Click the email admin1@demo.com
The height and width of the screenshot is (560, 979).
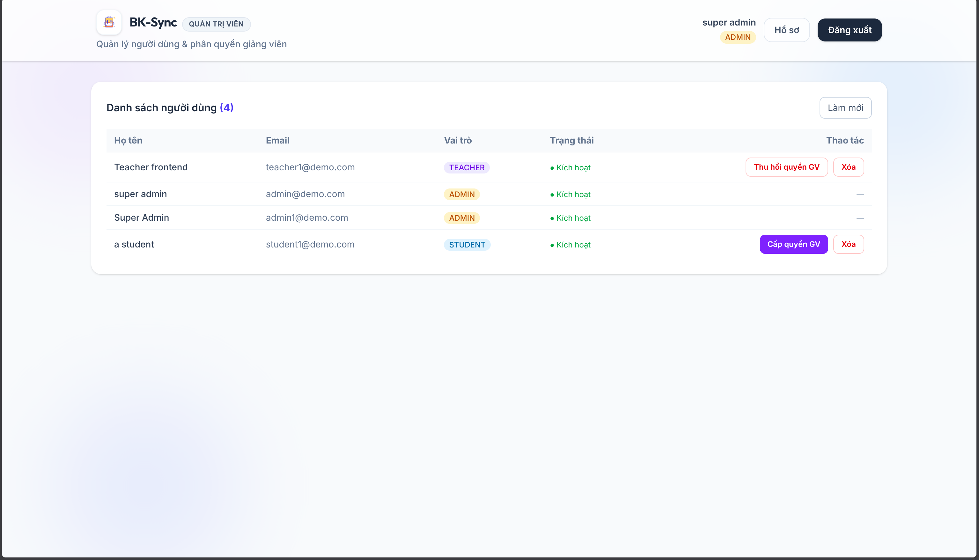click(306, 218)
